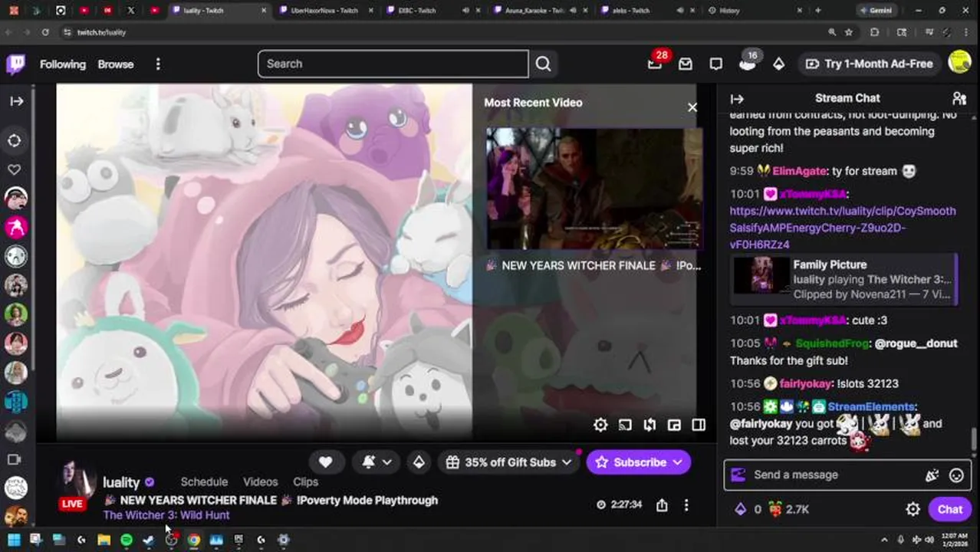
Task: Click the heart Followed icon in sidebar
Action: (x=15, y=169)
